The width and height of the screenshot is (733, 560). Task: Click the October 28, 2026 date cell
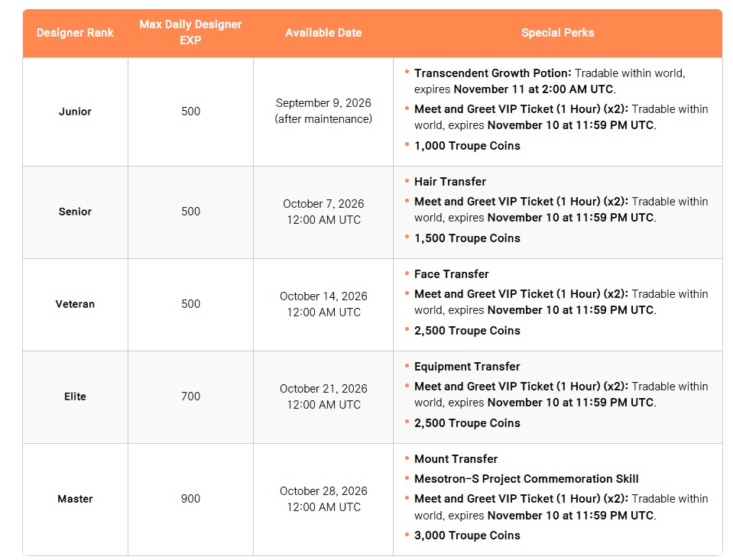tap(323, 499)
